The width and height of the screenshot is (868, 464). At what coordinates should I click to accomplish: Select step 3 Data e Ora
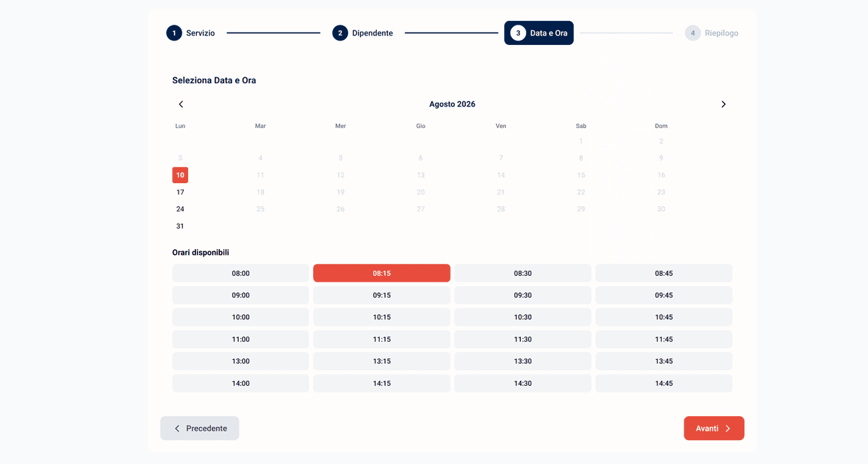539,33
